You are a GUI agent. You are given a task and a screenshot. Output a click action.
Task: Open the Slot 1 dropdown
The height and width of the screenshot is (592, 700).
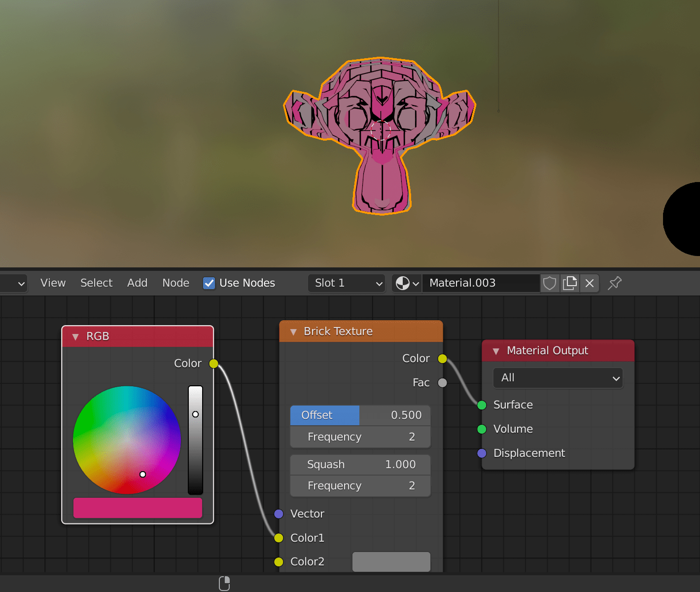(x=347, y=283)
